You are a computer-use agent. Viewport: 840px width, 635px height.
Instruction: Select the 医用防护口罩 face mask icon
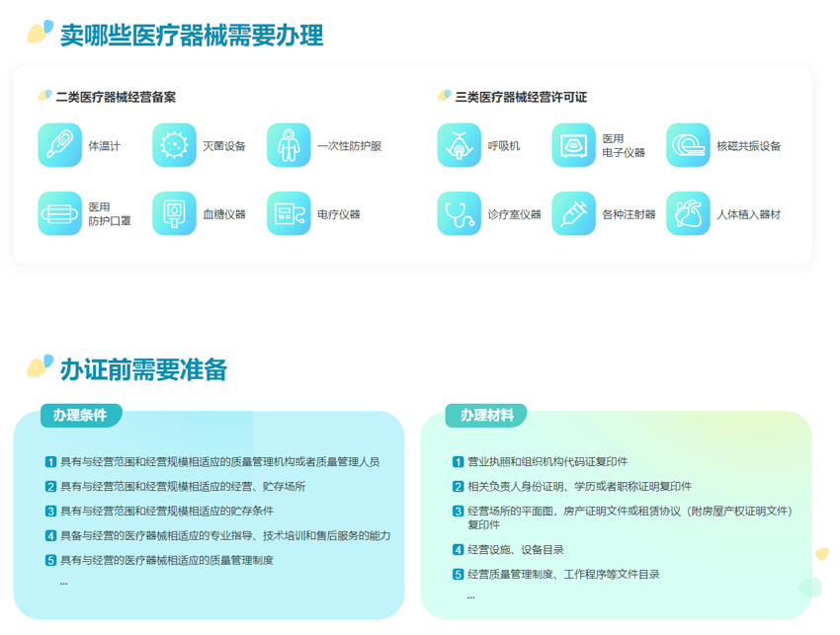59,213
